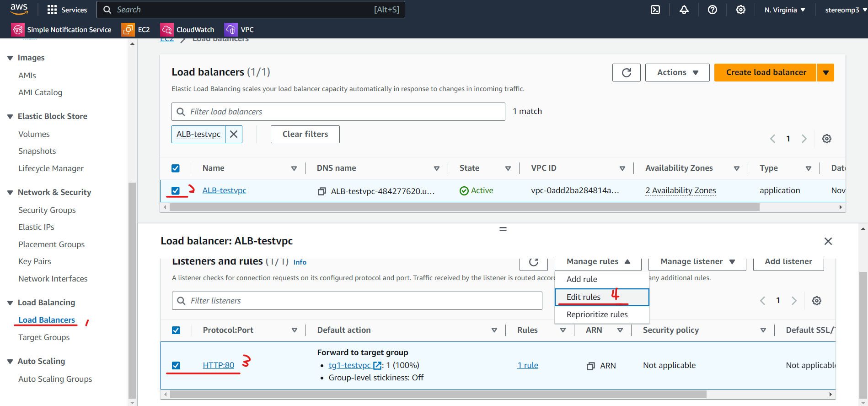Focus the Filter load balancers field

tap(338, 112)
